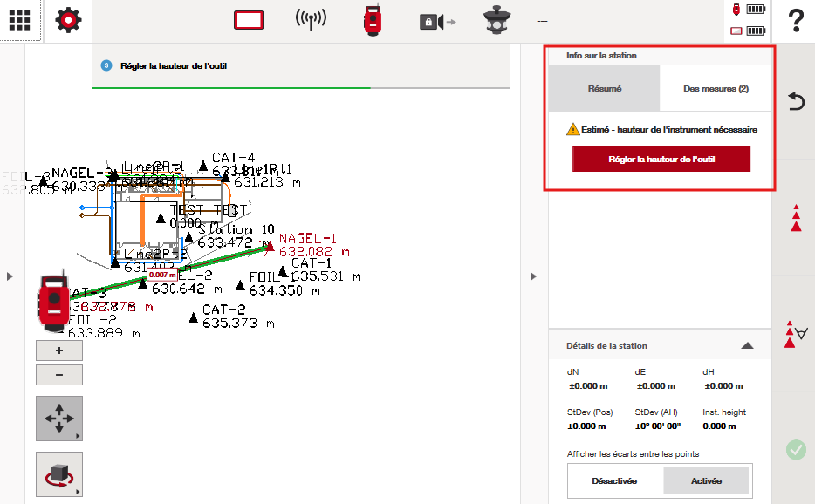815x504 pixels.
Task: Set point deviations display to Désactivée
Action: [614, 481]
